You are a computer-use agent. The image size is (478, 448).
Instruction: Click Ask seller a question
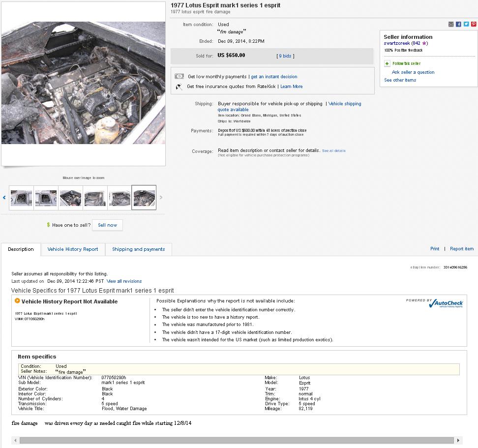[x=413, y=72]
